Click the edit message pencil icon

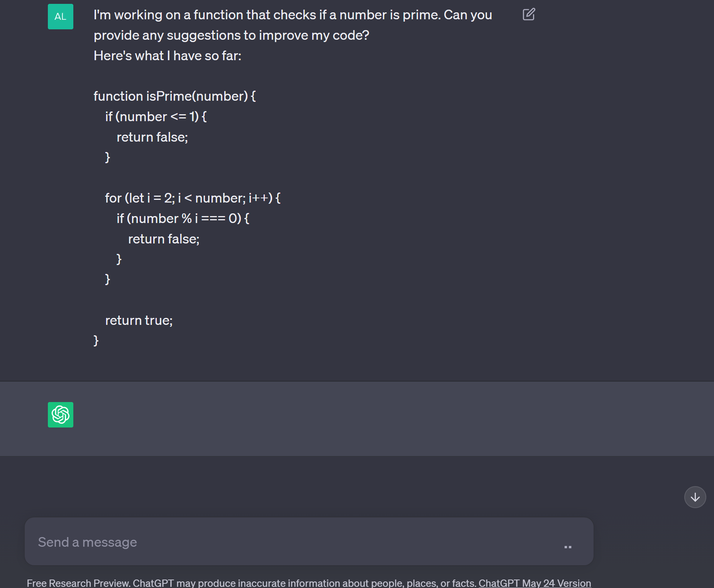point(528,15)
